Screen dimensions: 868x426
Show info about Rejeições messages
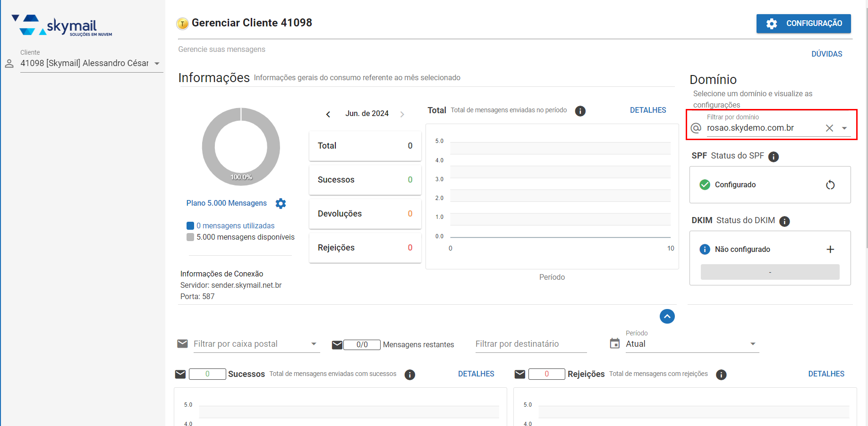pyautogui.click(x=721, y=375)
